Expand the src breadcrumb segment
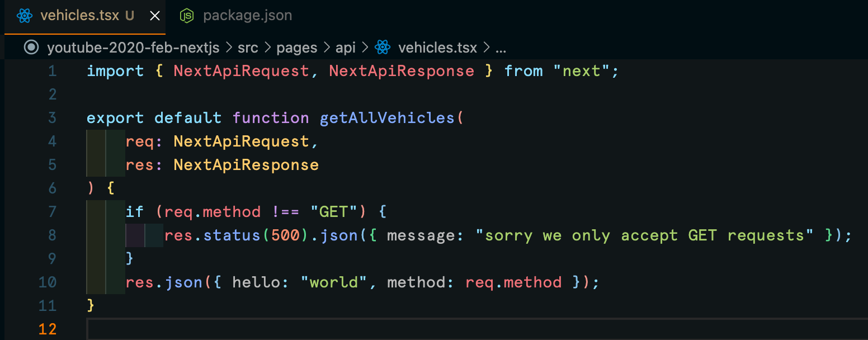 [248, 48]
